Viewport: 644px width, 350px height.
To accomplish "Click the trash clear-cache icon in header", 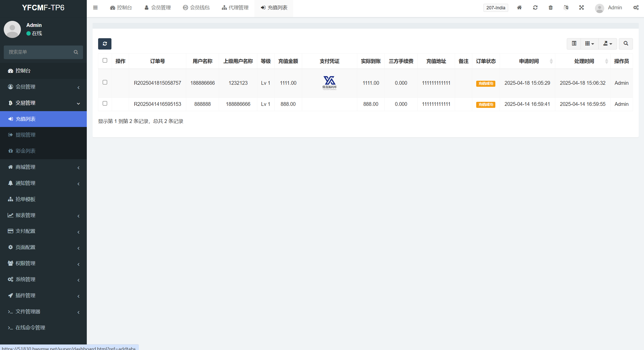I will 551,8.
